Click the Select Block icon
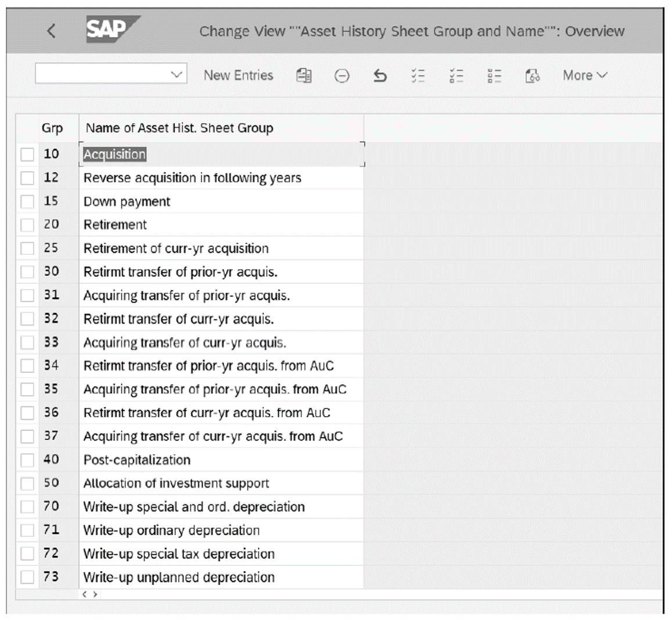The image size is (672, 621). coord(456,75)
